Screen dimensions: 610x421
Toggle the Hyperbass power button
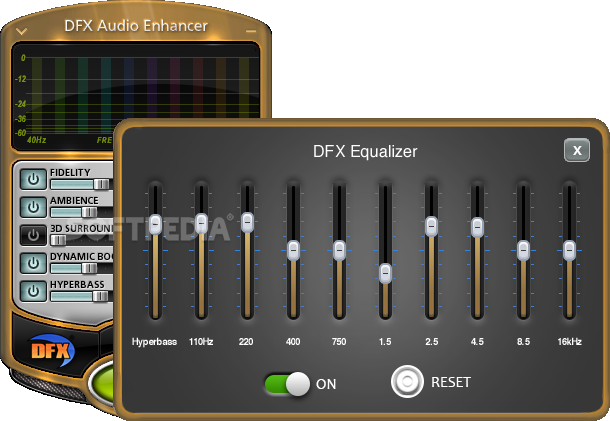coord(33,291)
